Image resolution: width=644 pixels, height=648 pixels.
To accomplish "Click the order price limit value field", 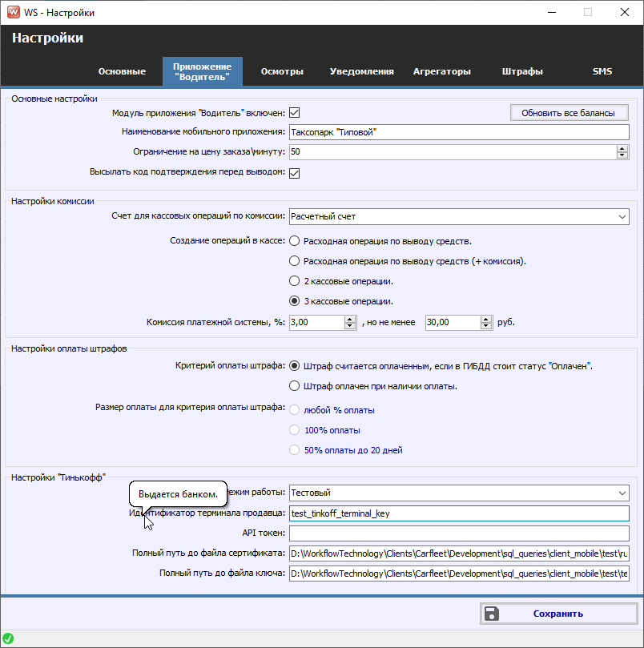I will click(453, 151).
